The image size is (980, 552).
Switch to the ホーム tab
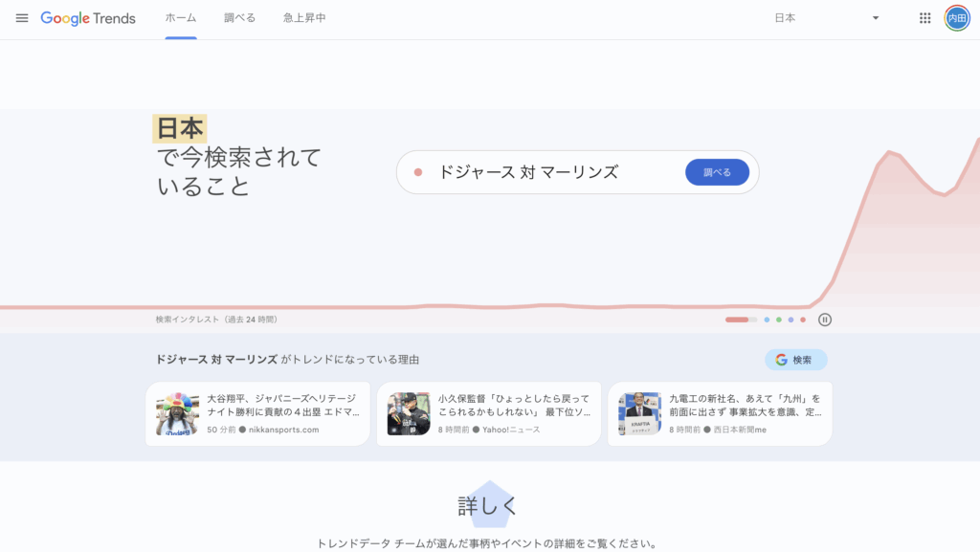point(181,18)
